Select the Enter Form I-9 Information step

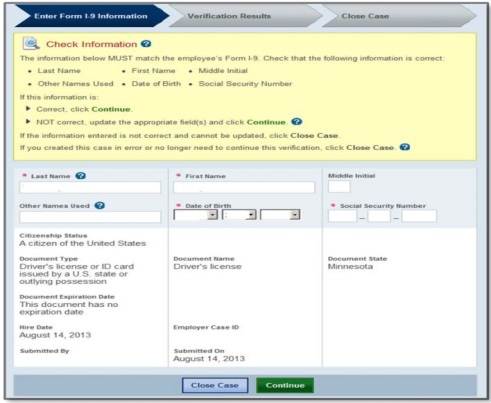91,16
